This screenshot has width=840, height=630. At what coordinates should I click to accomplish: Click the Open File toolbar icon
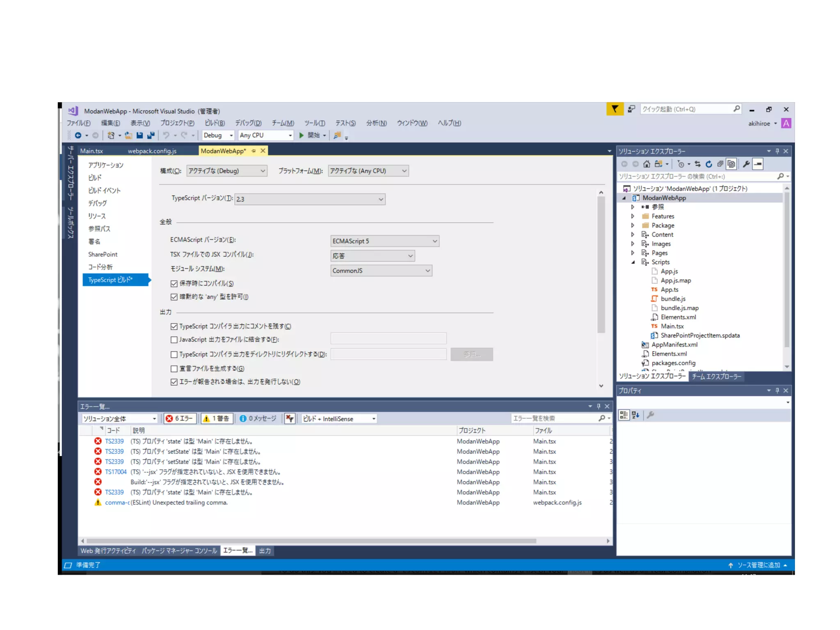coord(128,135)
